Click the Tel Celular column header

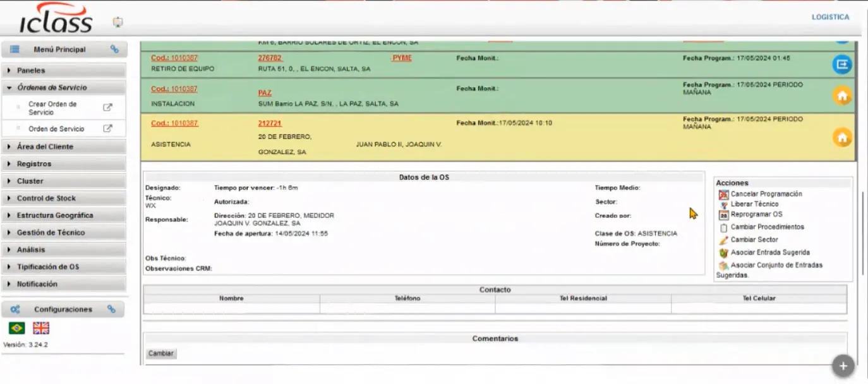point(759,298)
